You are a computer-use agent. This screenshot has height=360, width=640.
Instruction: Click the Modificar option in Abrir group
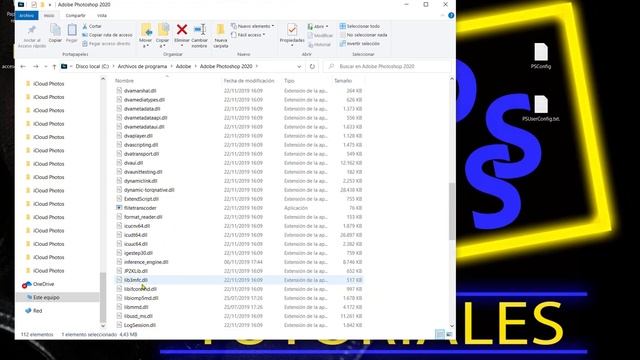tap(320, 36)
